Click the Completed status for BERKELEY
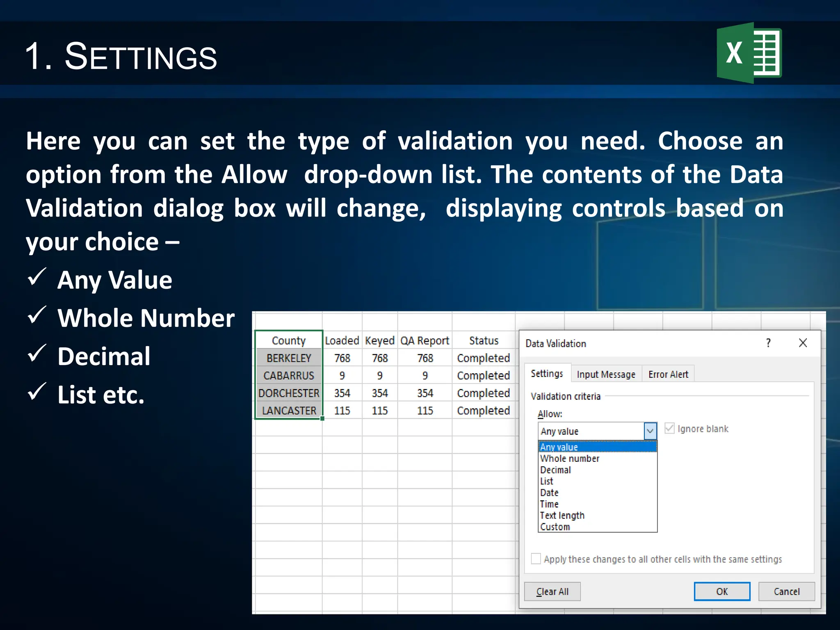The width and height of the screenshot is (840, 630). 484,358
